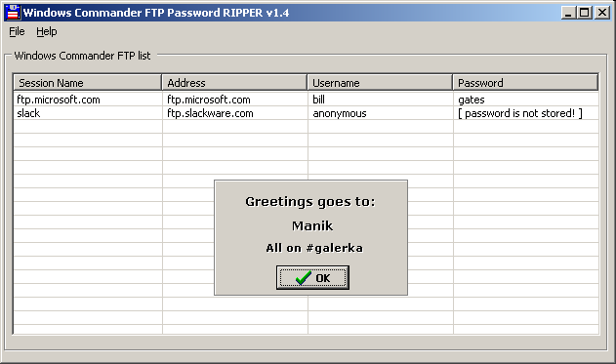Click the Address column header
The width and height of the screenshot is (616, 364).
234,83
